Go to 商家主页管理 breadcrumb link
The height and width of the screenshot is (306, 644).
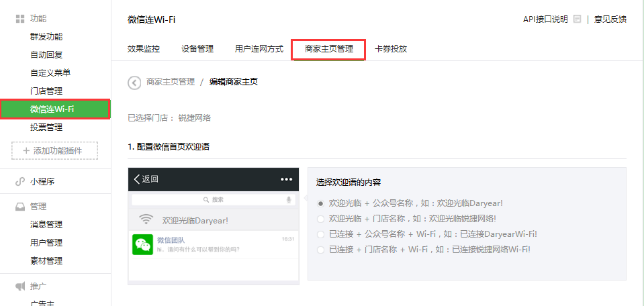pyautogui.click(x=170, y=83)
